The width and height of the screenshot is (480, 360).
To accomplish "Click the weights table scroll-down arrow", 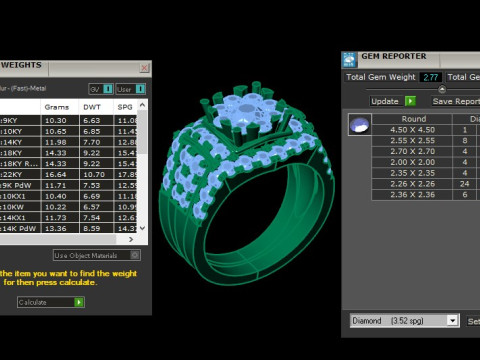I will [143, 228].
